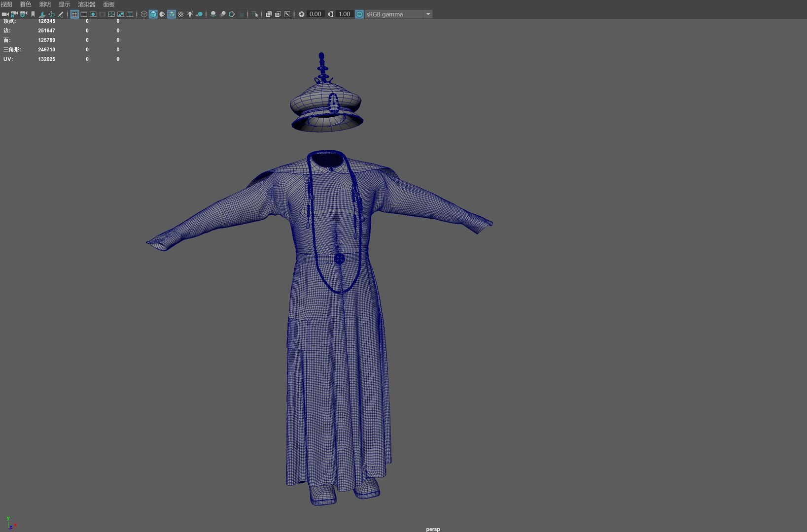This screenshot has width=807, height=532.
Task: Toggle screen space ambient occlusion icon
Action: click(x=213, y=14)
